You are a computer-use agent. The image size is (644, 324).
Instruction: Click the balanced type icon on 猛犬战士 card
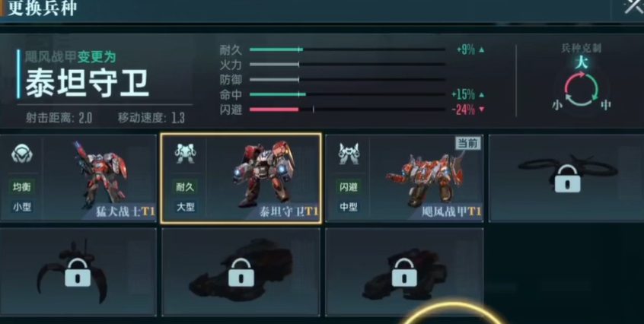22,154
